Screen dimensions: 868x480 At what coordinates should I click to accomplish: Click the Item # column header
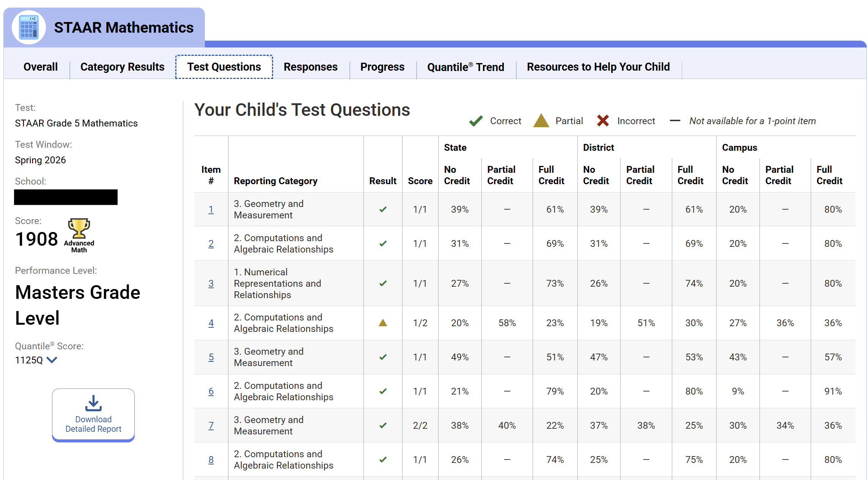pyautogui.click(x=211, y=175)
